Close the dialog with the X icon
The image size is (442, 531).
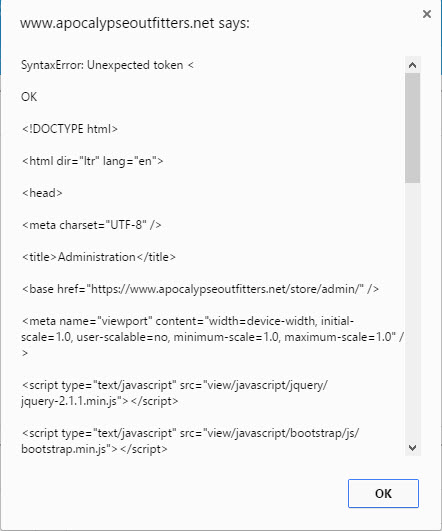427,14
